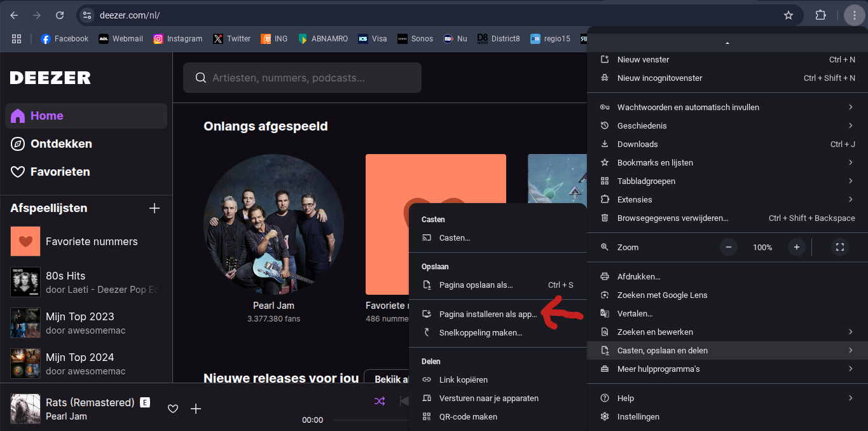Expand Wachtwoorden en automatisch invullen submenu
868x431 pixels.
[727, 108]
